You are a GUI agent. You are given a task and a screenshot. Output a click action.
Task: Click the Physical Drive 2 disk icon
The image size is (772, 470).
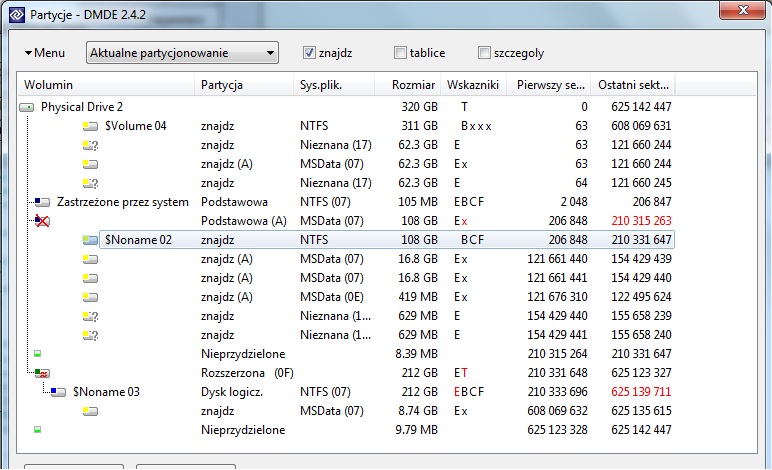(x=27, y=107)
